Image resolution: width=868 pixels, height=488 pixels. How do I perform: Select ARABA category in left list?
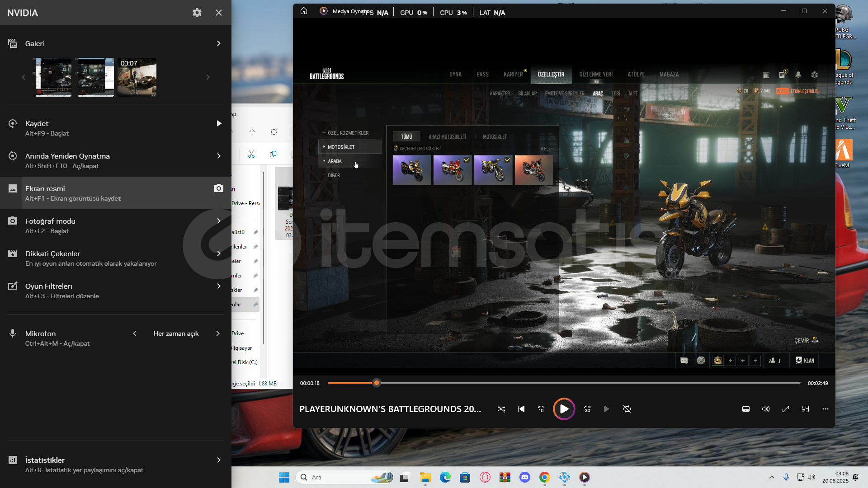point(350,161)
